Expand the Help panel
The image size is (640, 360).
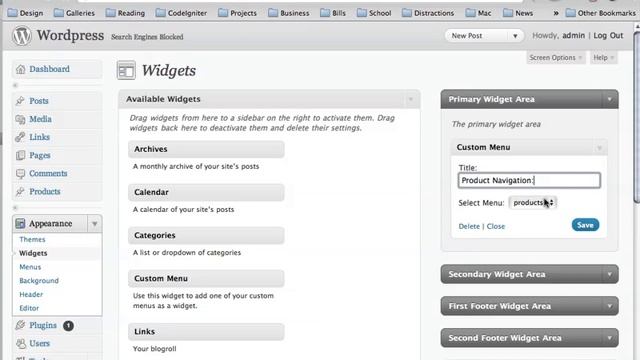[x=604, y=58]
